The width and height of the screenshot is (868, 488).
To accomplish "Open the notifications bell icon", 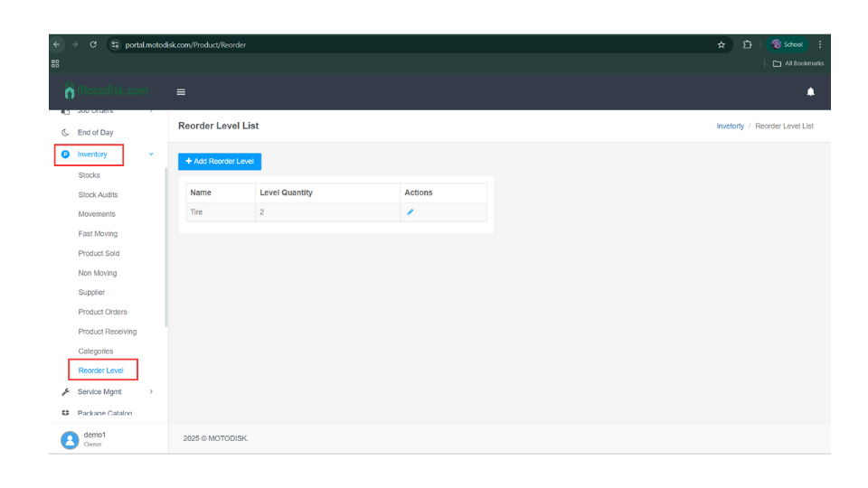I will 810,91.
